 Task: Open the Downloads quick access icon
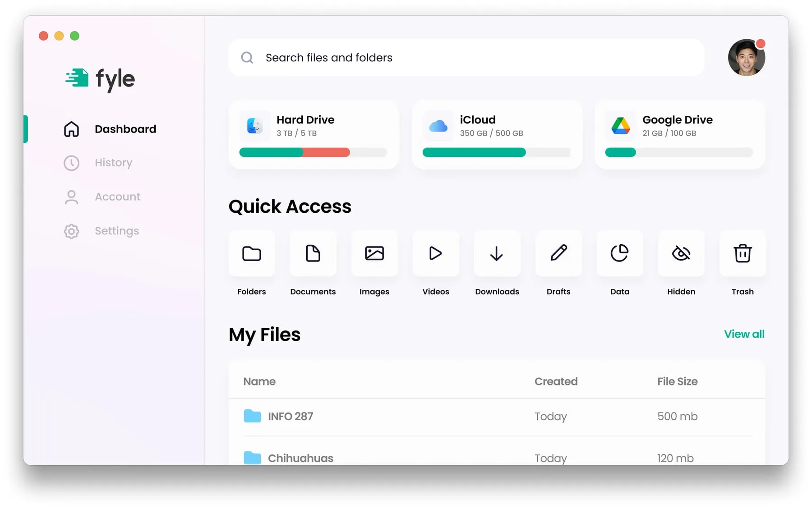[497, 253]
